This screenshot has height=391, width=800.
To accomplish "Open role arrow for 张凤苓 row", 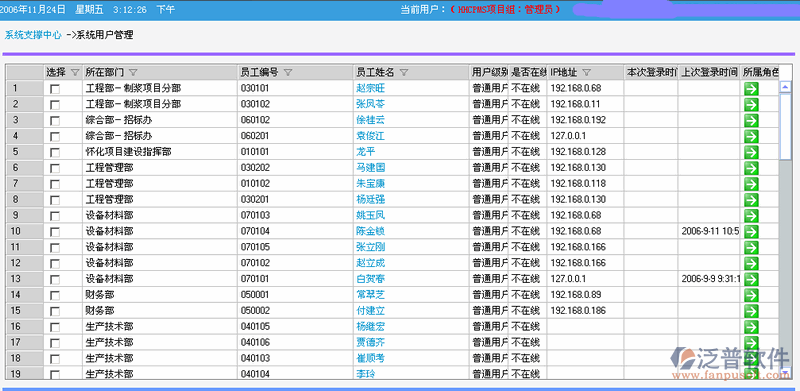I will click(751, 105).
